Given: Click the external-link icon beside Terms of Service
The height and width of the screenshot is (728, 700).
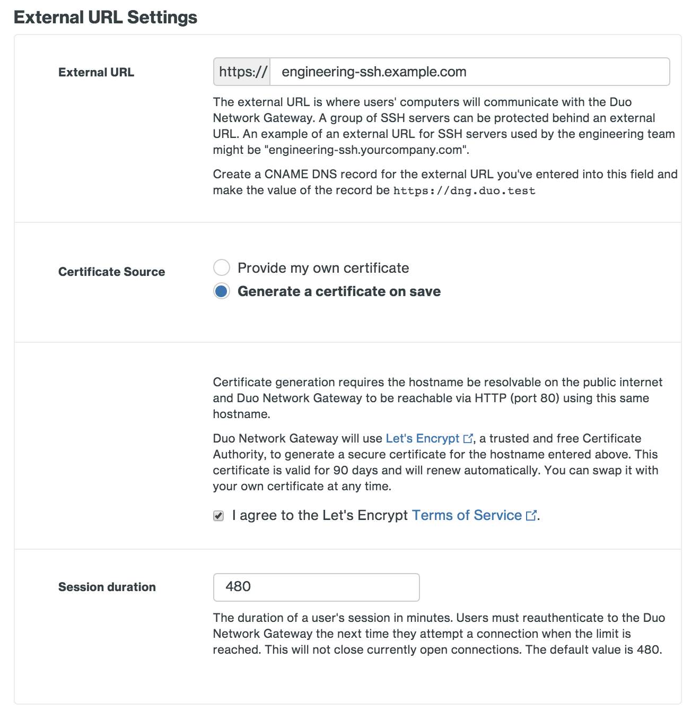Looking at the screenshot, I should [x=531, y=515].
